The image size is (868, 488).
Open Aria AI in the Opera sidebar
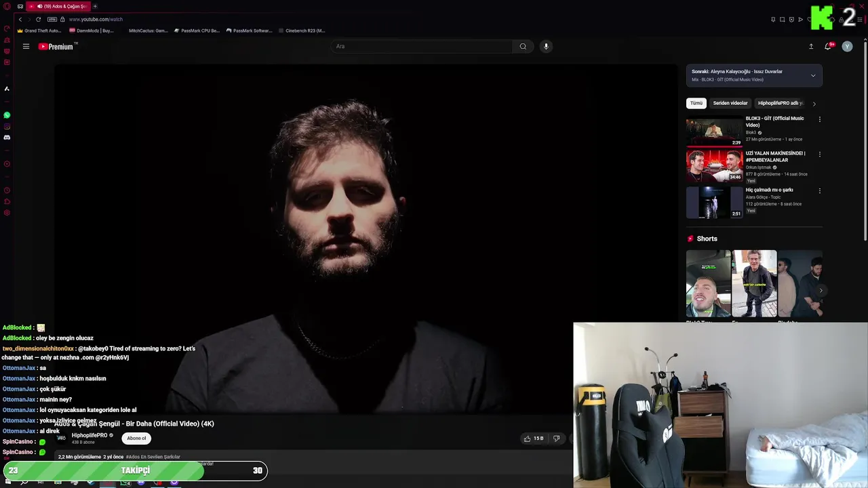(7, 89)
